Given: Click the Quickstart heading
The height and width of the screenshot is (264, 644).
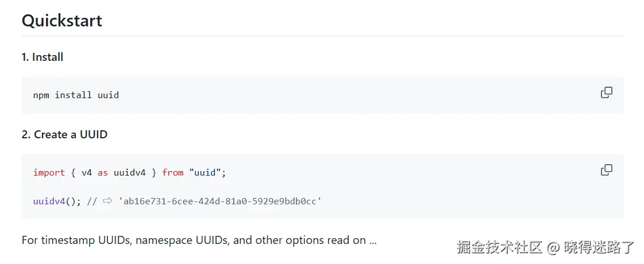Looking at the screenshot, I should pos(61,21).
